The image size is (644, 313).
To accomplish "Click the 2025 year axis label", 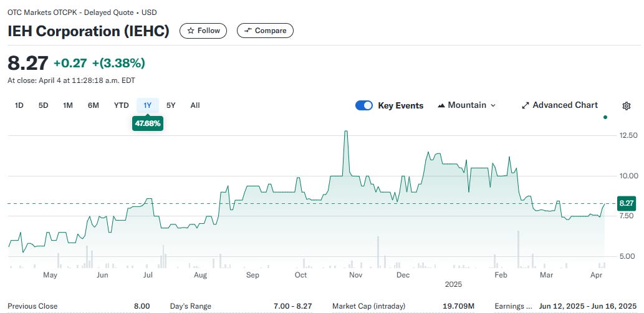I will click(x=453, y=284).
